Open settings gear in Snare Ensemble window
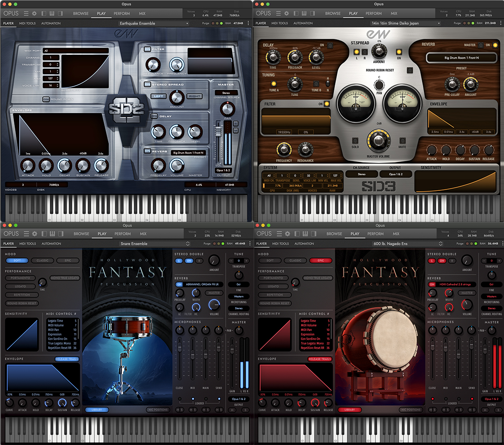 point(35,234)
